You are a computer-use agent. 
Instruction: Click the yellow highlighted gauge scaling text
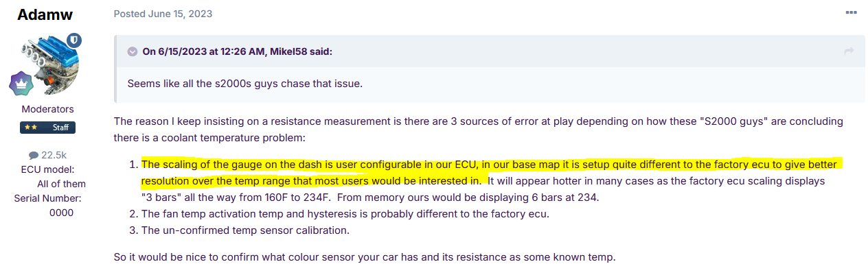click(x=481, y=165)
